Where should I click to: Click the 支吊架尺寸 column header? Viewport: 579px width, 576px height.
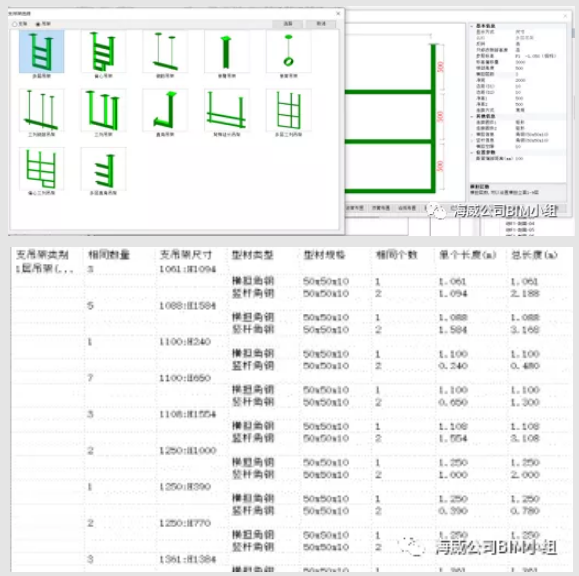pos(186,254)
